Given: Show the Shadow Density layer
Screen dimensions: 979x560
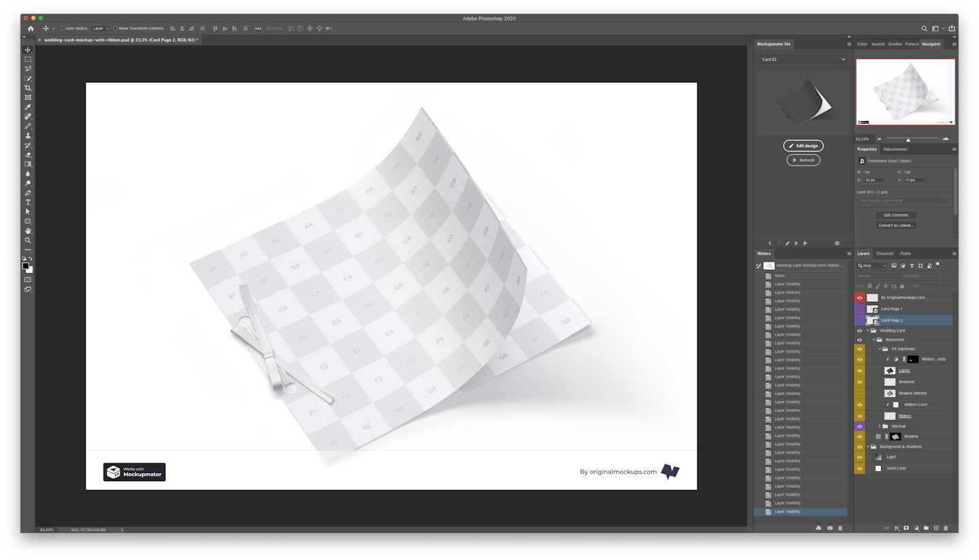Looking at the screenshot, I should (x=859, y=393).
